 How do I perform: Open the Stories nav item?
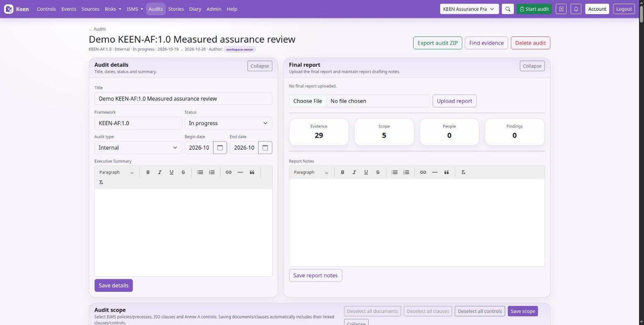[176, 9]
